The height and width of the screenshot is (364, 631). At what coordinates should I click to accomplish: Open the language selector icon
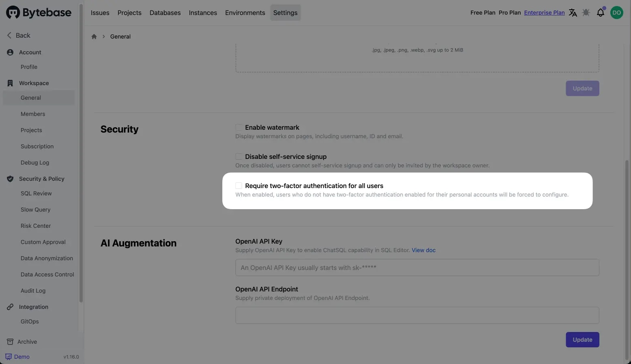click(573, 13)
